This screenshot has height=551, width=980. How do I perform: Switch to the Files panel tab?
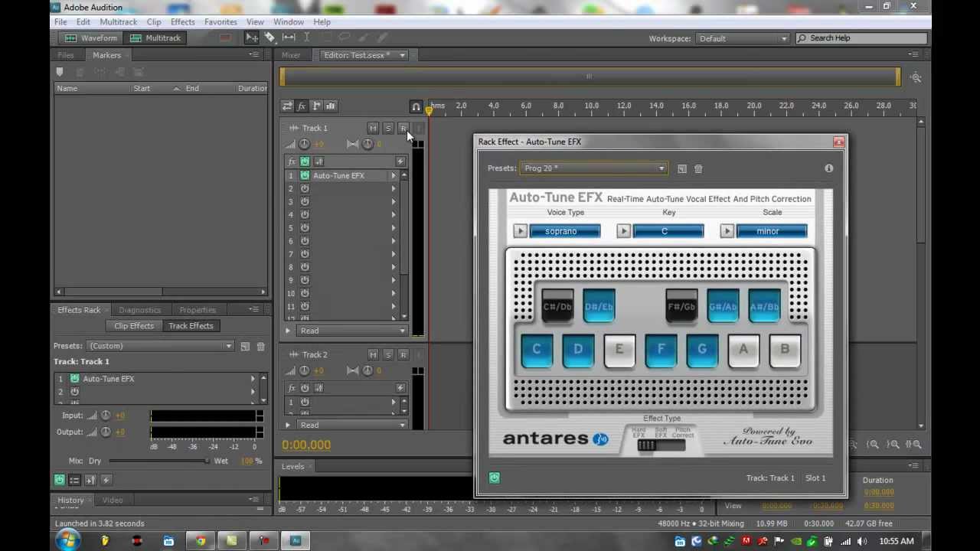(x=66, y=55)
